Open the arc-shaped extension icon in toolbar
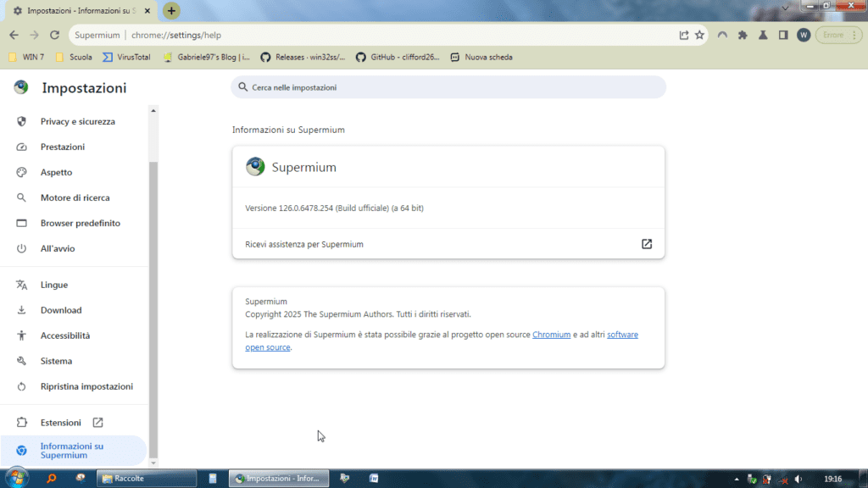 tap(722, 35)
